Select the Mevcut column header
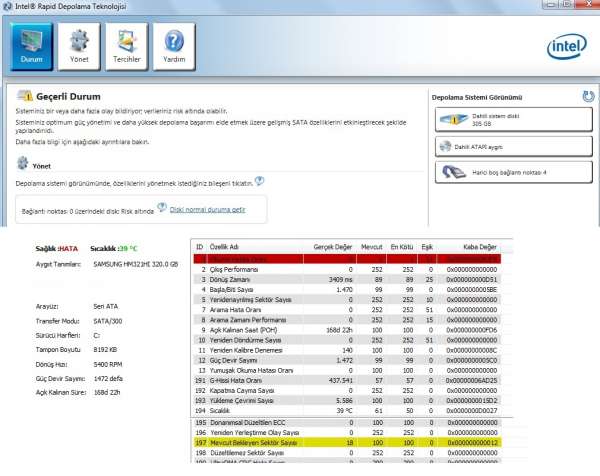This screenshot has width=600, height=476. click(372, 247)
